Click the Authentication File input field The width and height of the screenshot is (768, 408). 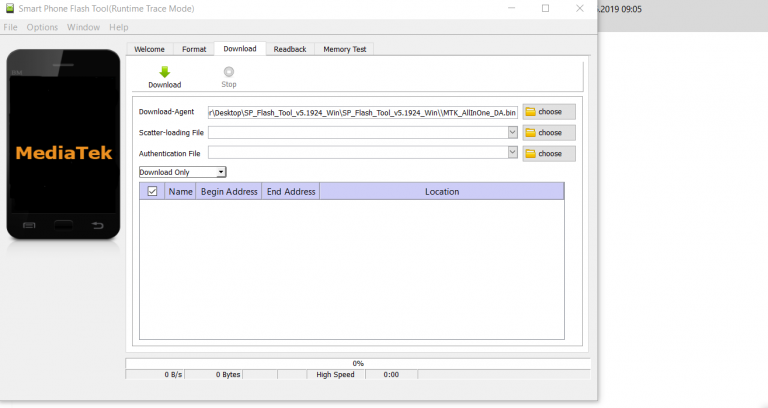coord(358,152)
